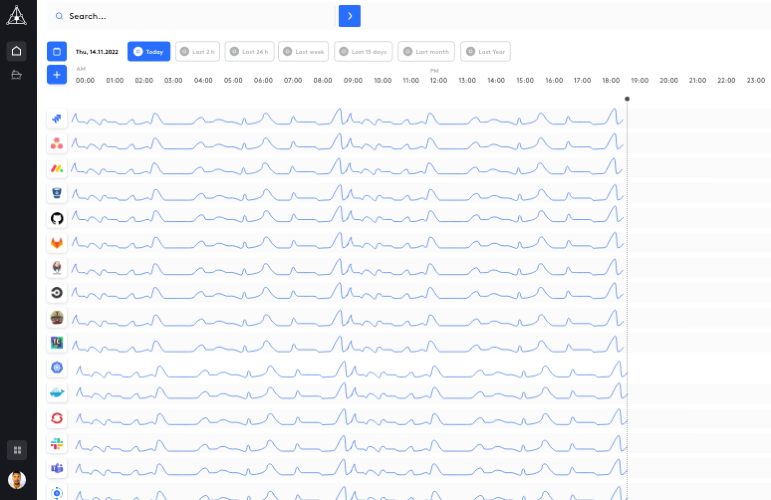Click the 03:00 time label
This screenshot has height=500, width=771.
click(x=173, y=81)
